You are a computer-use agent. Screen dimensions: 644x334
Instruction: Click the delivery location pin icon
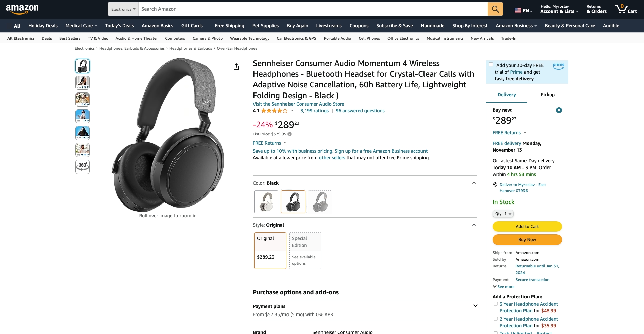coord(495,185)
